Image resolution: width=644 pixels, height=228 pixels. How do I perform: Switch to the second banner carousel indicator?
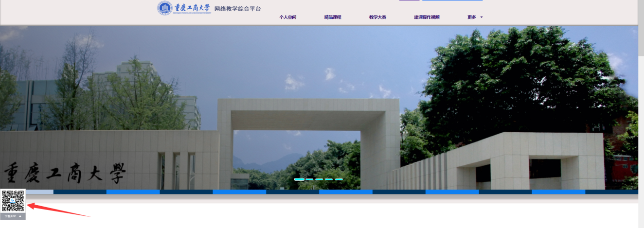[310, 179]
